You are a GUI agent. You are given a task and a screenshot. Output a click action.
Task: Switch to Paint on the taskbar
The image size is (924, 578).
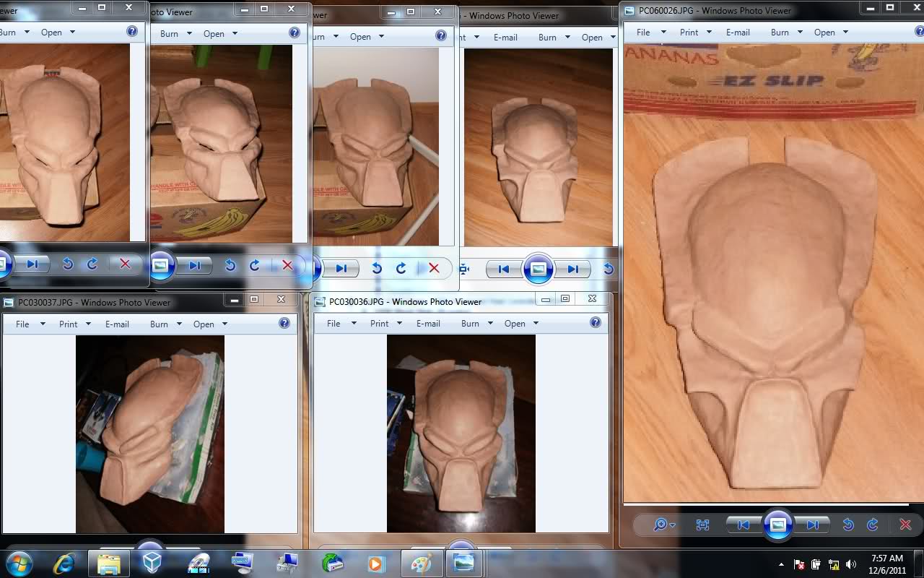click(x=422, y=563)
